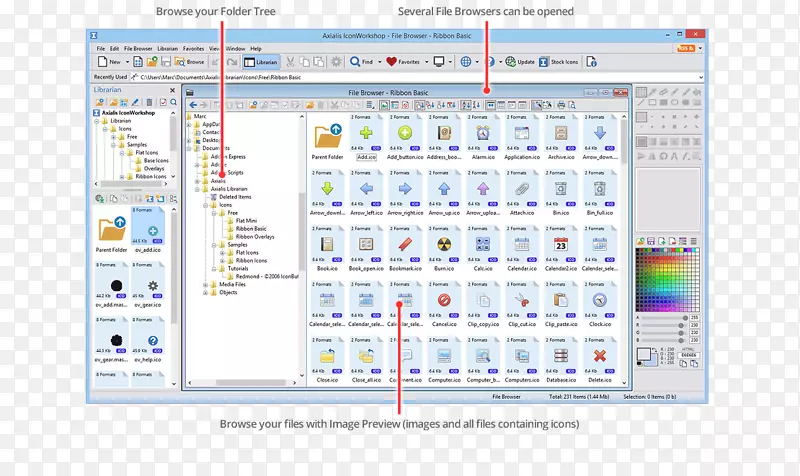800x476 pixels.
Task: Click the search magnifier in Librarian panel
Action: pyautogui.click(x=174, y=103)
